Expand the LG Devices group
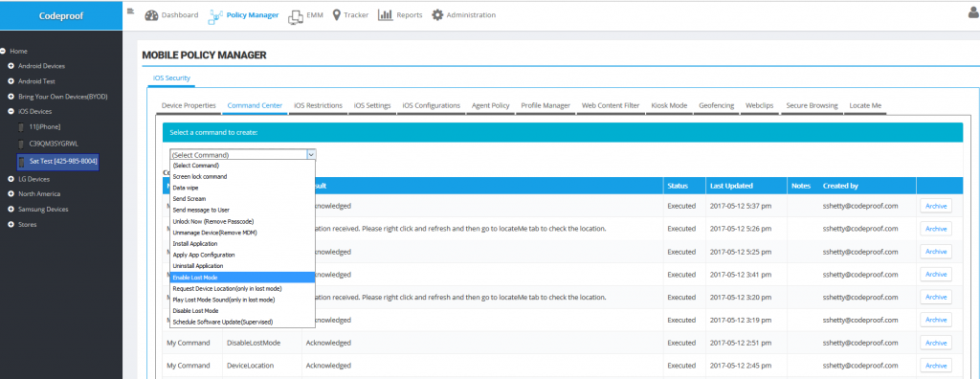 click(11, 179)
